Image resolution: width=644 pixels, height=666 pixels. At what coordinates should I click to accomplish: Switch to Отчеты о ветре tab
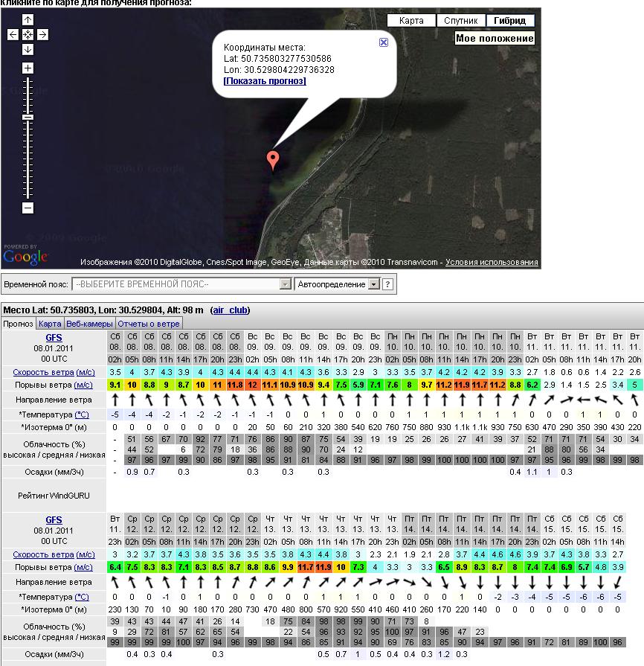[149, 324]
